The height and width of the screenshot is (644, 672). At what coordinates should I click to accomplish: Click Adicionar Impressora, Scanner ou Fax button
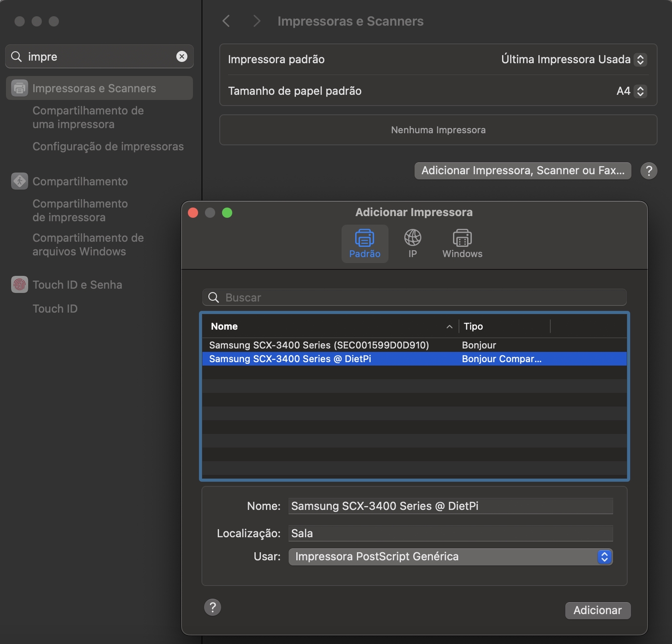(522, 171)
